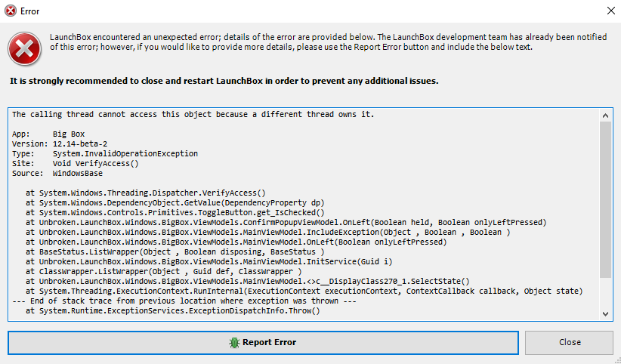Click the 'End of stack trace' line
Image resolution: width=621 pixels, height=364 pixels.
point(184,301)
